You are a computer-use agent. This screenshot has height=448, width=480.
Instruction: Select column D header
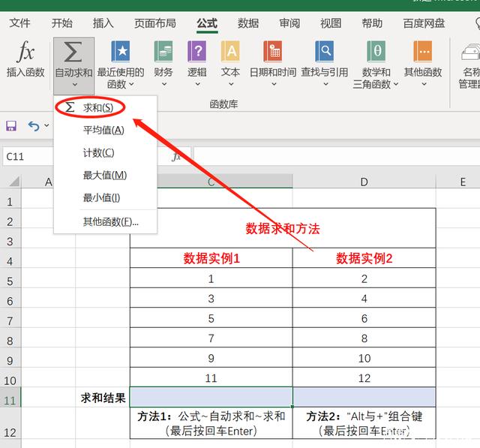point(364,182)
